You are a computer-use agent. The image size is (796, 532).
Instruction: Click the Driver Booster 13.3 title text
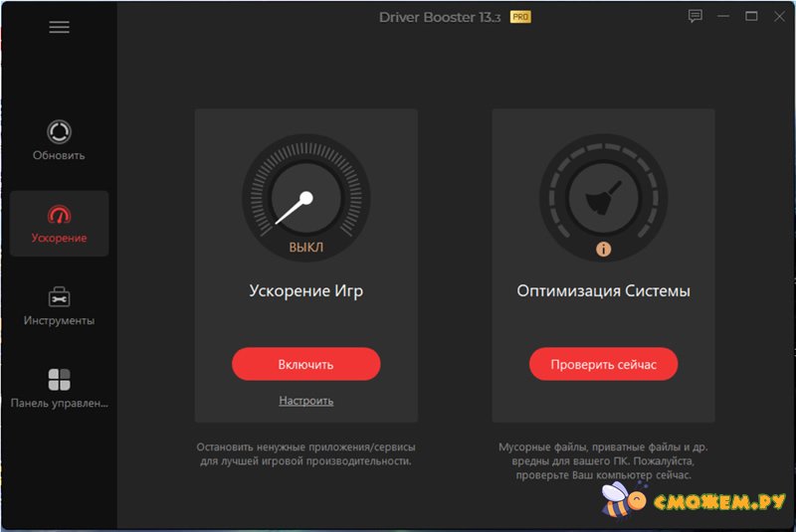pyautogui.click(x=441, y=18)
